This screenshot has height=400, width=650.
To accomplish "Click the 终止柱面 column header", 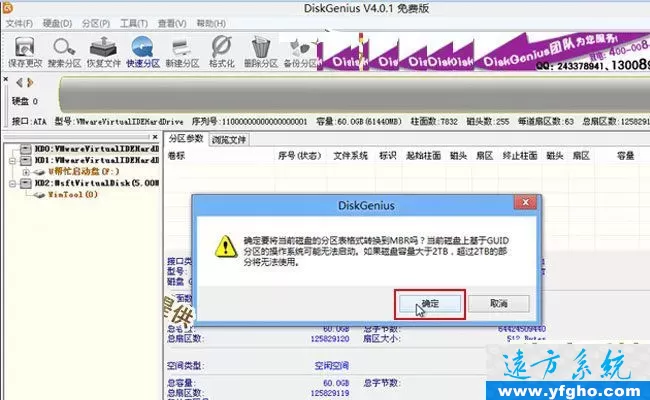I will point(520,156).
